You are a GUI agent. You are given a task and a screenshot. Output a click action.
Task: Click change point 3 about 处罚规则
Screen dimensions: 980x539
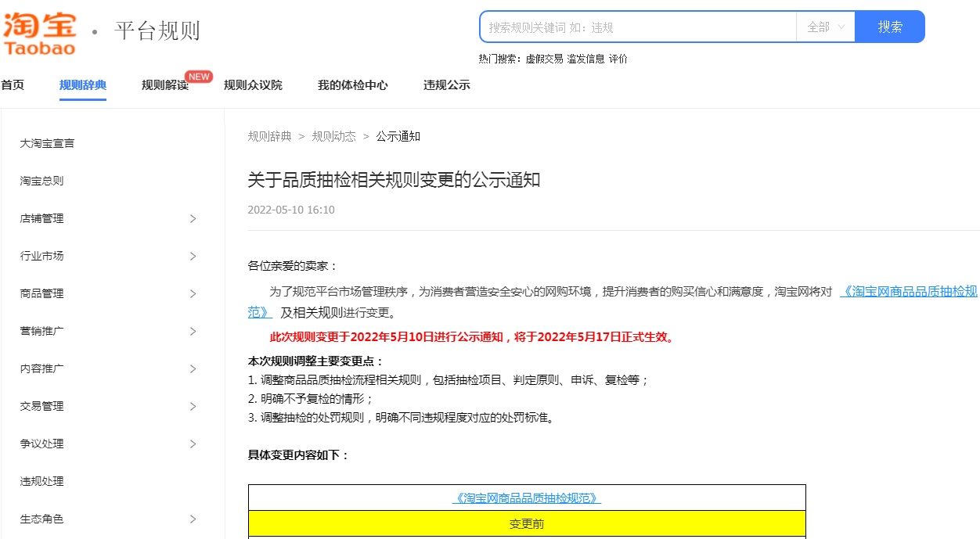pyautogui.click(x=402, y=418)
